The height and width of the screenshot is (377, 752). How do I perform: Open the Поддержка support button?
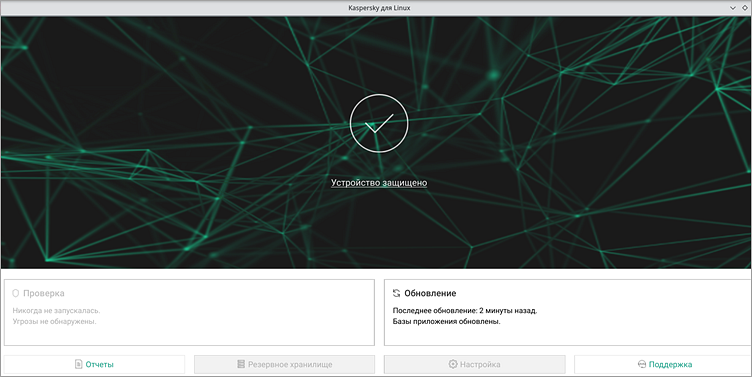(663, 365)
